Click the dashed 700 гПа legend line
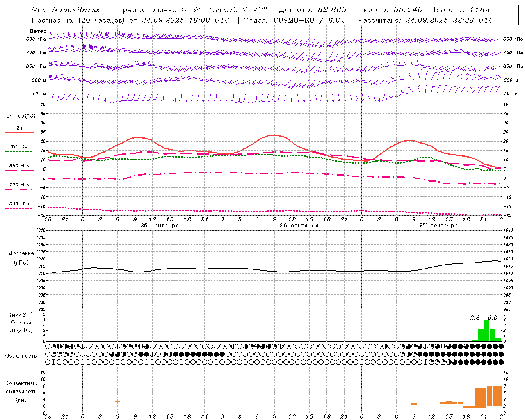This screenshot has width=525, height=420. coord(18,190)
